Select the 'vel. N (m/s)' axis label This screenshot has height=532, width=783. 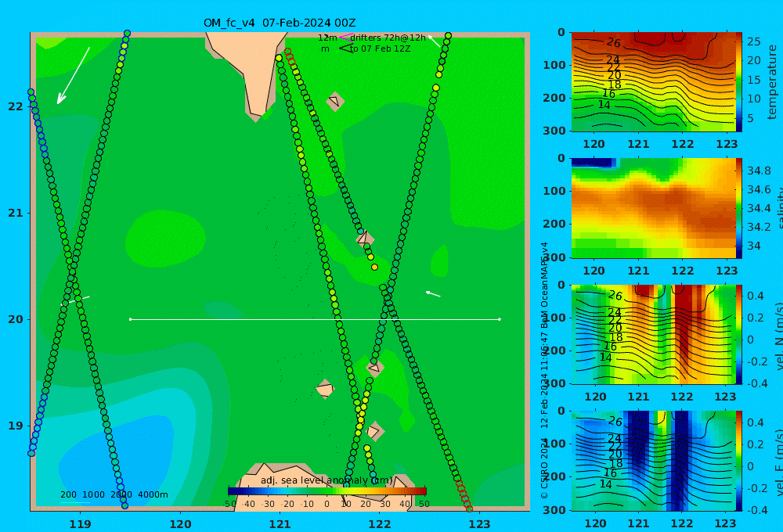pyautogui.click(x=778, y=336)
